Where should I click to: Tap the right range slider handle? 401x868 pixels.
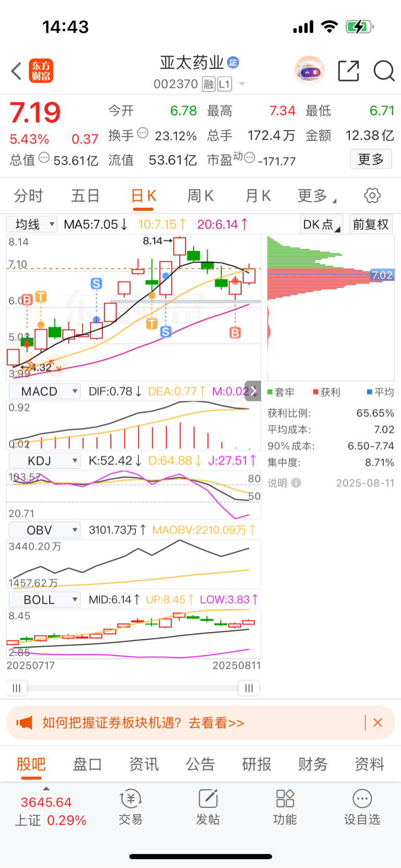pyautogui.click(x=249, y=688)
